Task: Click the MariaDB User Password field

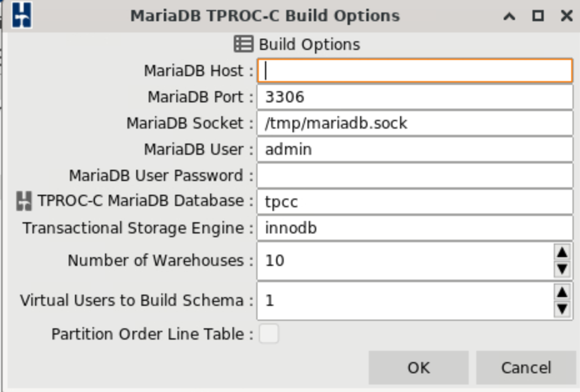Action: point(415,175)
